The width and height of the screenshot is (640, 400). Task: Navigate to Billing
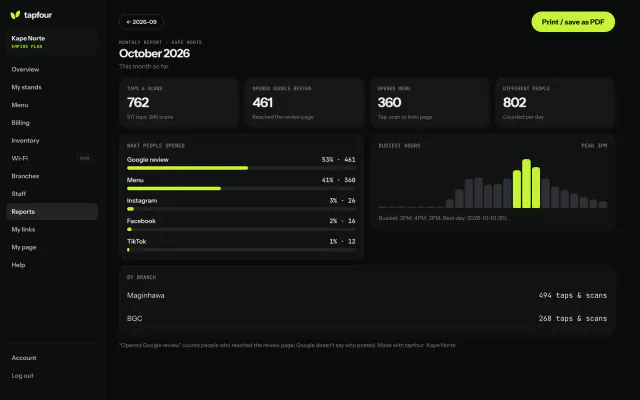pyautogui.click(x=52, y=123)
